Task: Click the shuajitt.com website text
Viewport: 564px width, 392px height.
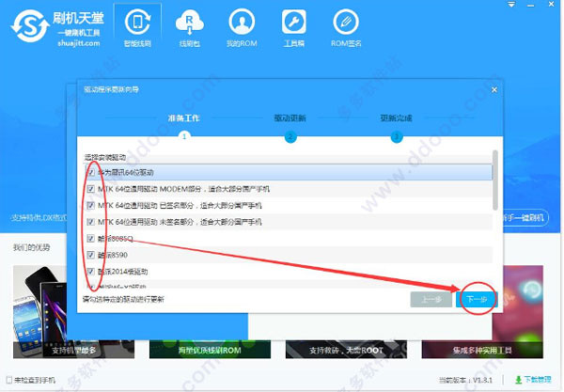Action: pyautogui.click(x=79, y=43)
